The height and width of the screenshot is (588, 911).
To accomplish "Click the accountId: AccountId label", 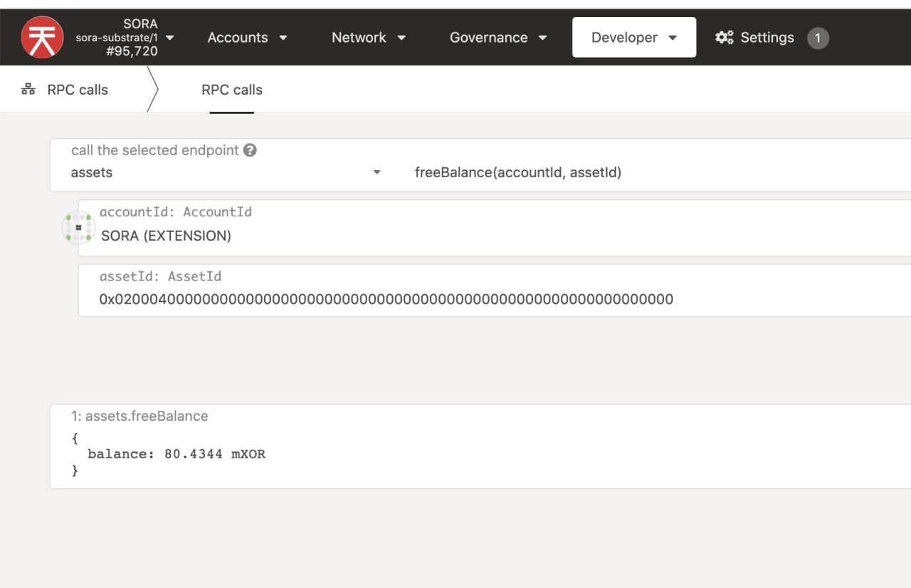I will (176, 212).
